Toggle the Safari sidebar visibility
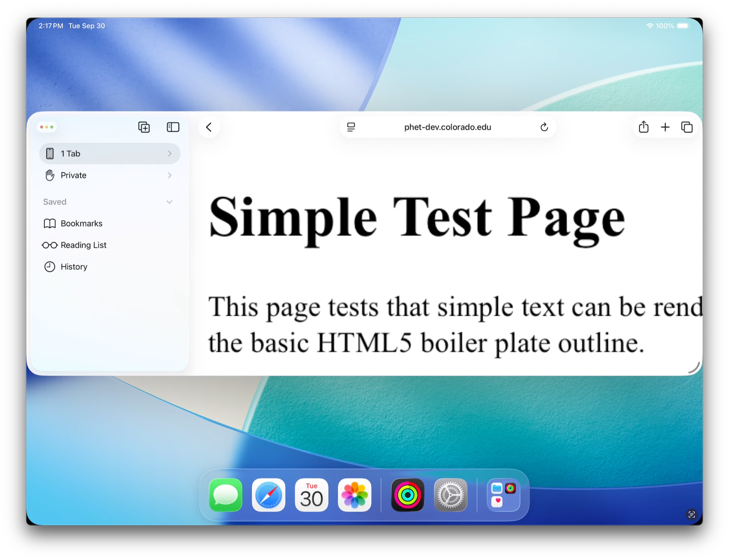This screenshot has height=560, width=729. tap(173, 127)
